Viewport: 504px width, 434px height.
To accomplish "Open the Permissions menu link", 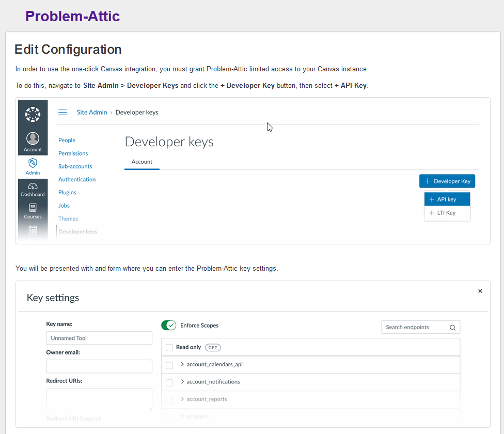I will (73, 153).
